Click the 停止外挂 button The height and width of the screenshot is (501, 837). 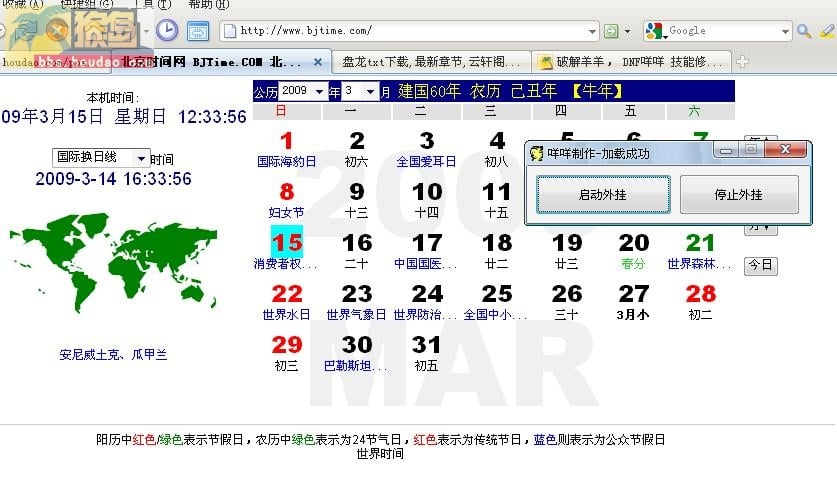point(739,195)
